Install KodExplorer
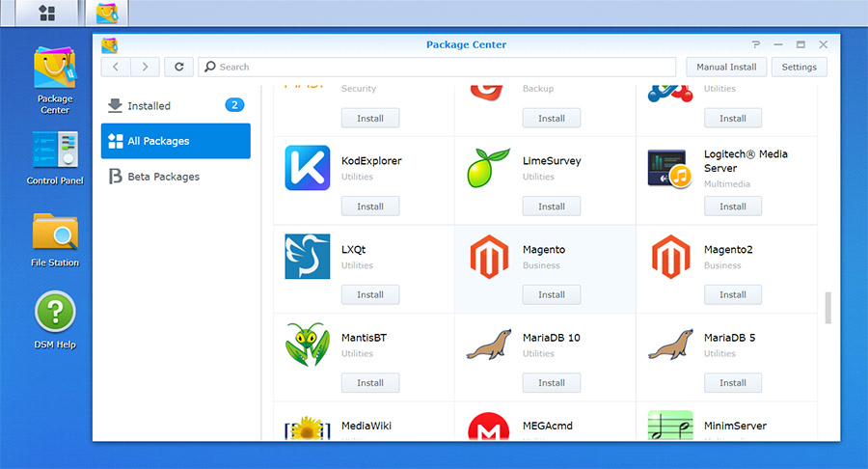The height and width of the screenshot is (469, 868). pyautogui.click(x=370, y=206)
